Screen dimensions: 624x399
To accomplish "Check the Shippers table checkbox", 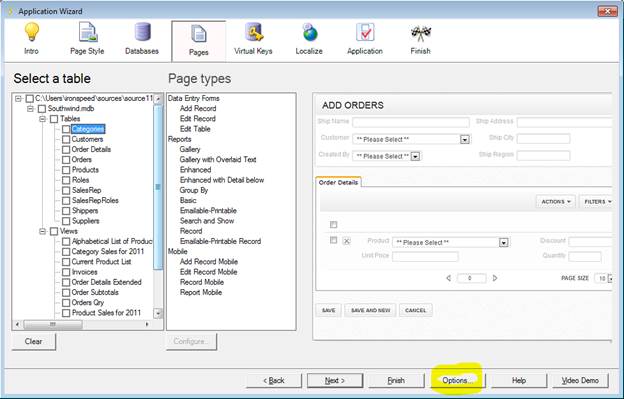I will pos(66,211).
